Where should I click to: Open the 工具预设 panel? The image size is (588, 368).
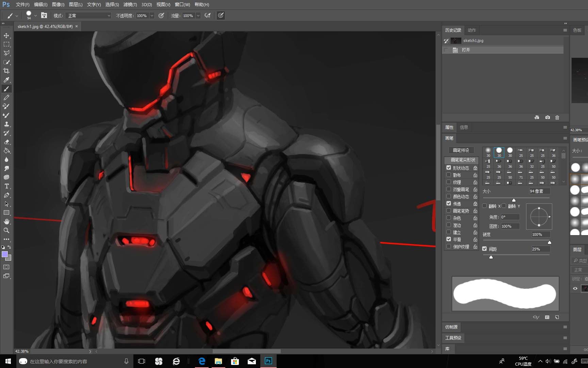(453, 338)
